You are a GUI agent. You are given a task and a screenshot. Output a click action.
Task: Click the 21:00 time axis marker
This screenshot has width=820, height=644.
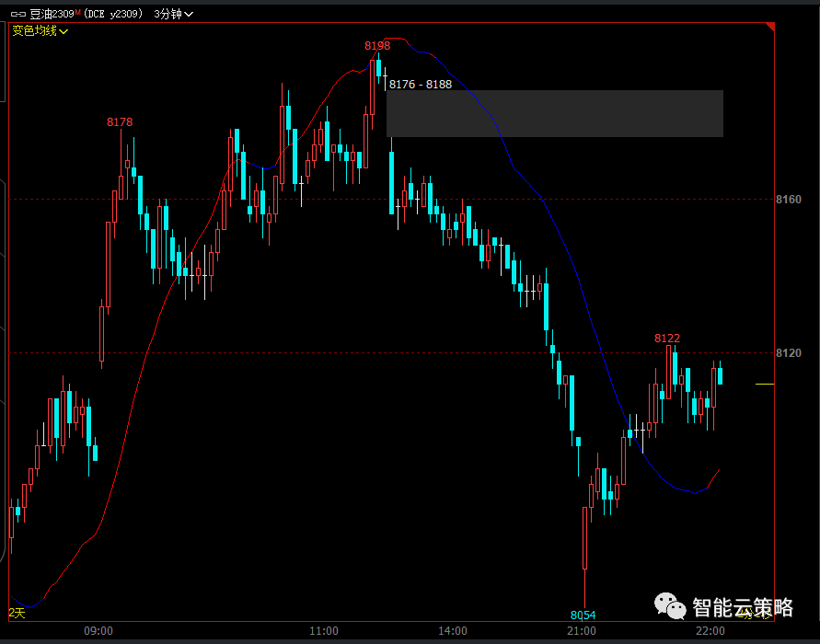click(x=581, y=631)
